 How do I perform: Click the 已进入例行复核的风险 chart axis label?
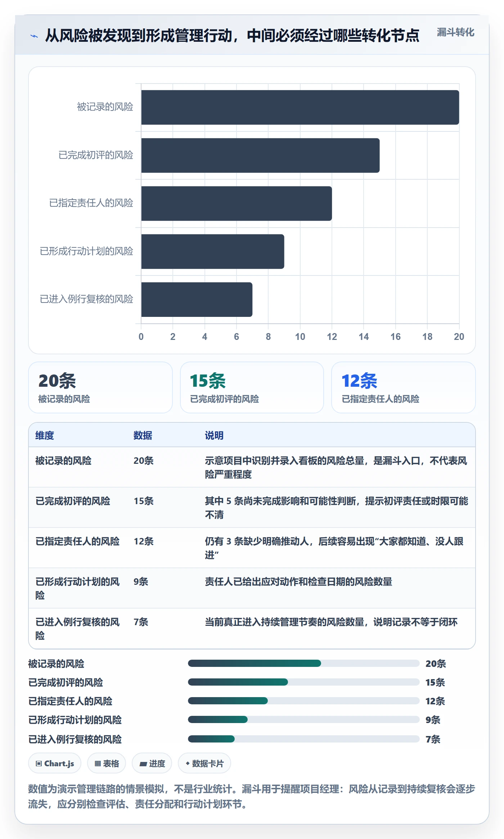[86, 299]
